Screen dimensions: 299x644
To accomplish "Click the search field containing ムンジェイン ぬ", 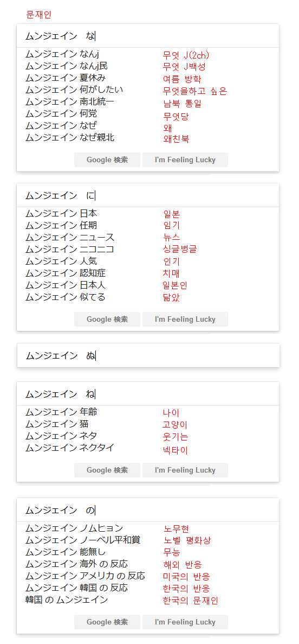I will point(148,356).
